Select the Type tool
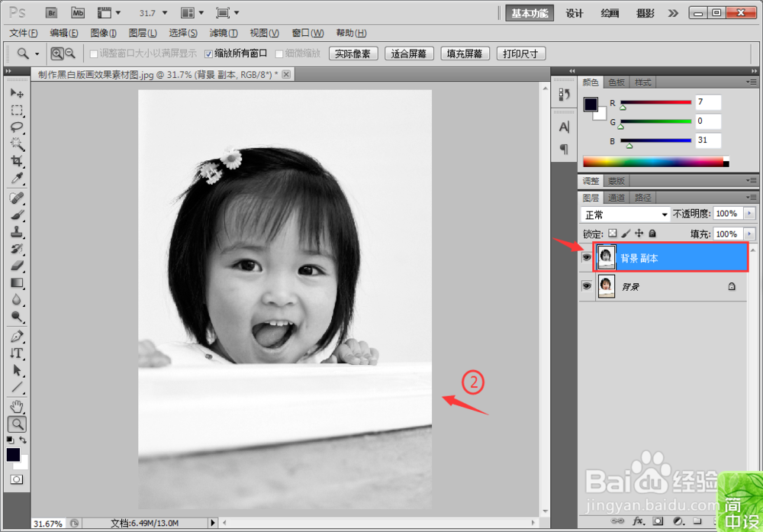763x532 pixels. tap(17, 353)
